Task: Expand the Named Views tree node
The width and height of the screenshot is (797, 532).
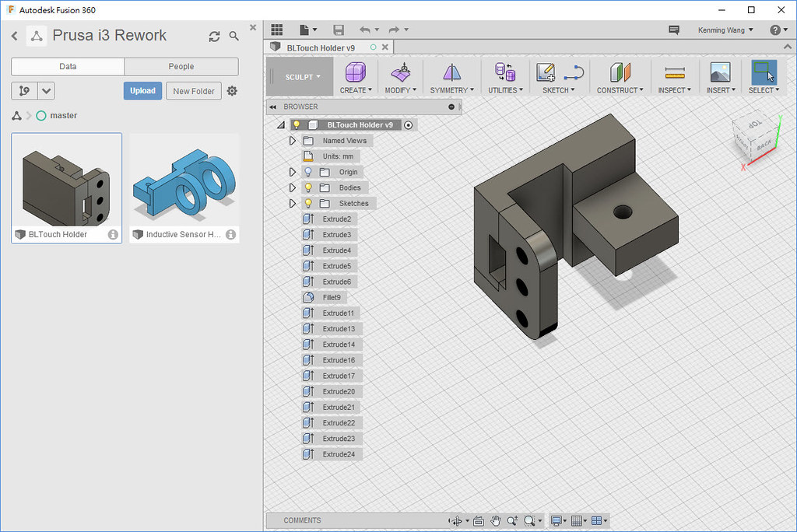Action: (x=293, y=141)
